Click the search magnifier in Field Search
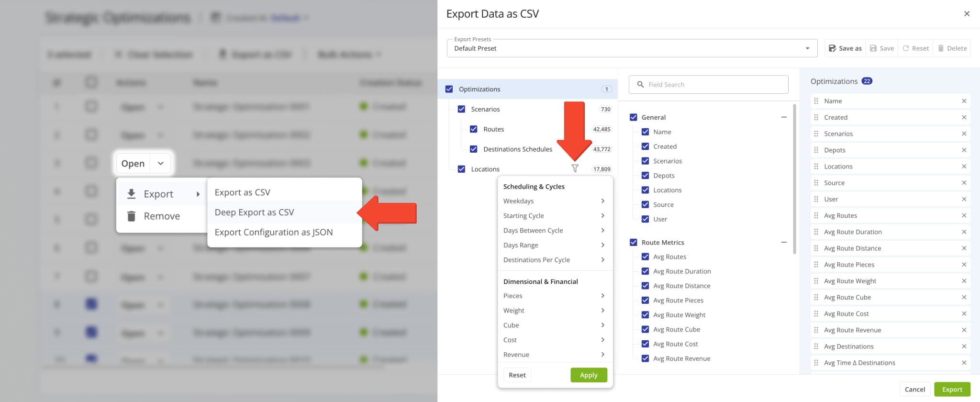The image size is (980, 402). click(x=640, y=85)
